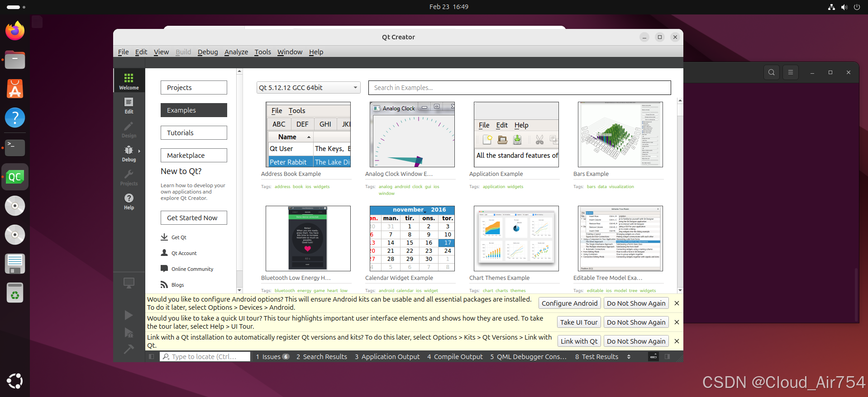The width and height of the screenshot is (868, 397).
Task: Click the Blogs RSS icon
Action: 164,284
